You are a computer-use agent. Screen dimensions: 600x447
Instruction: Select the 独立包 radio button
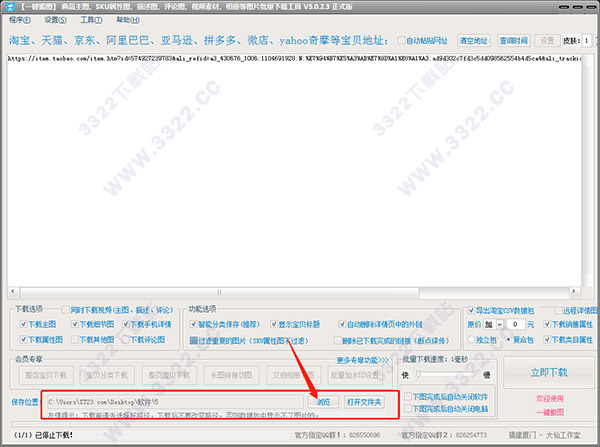click(471, 339)
